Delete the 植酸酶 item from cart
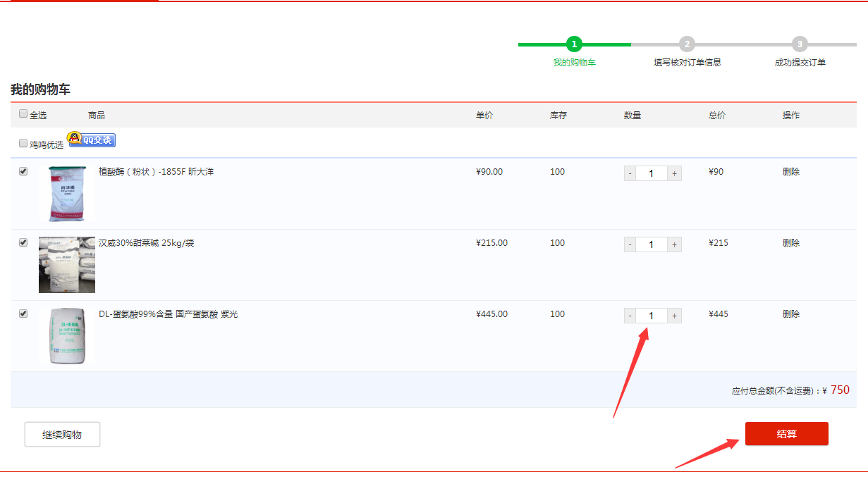868x484 pixels. pos(790,172)
